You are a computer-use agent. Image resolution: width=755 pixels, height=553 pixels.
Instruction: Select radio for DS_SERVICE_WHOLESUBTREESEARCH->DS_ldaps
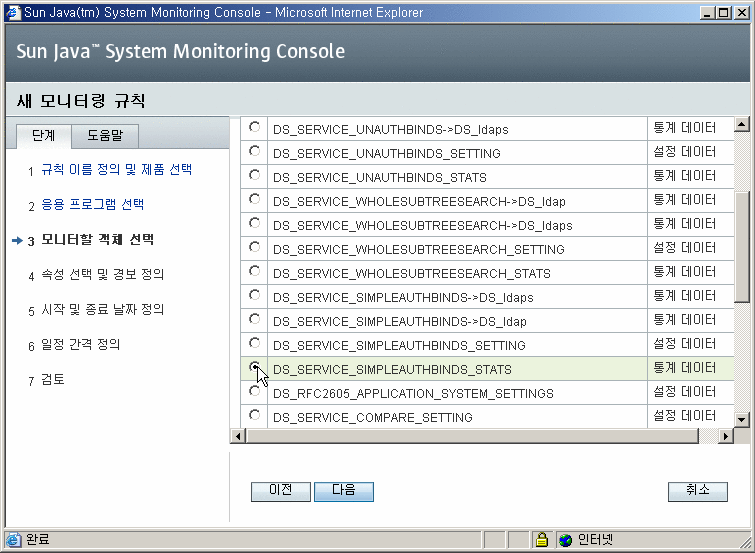[x=254, y=223]
